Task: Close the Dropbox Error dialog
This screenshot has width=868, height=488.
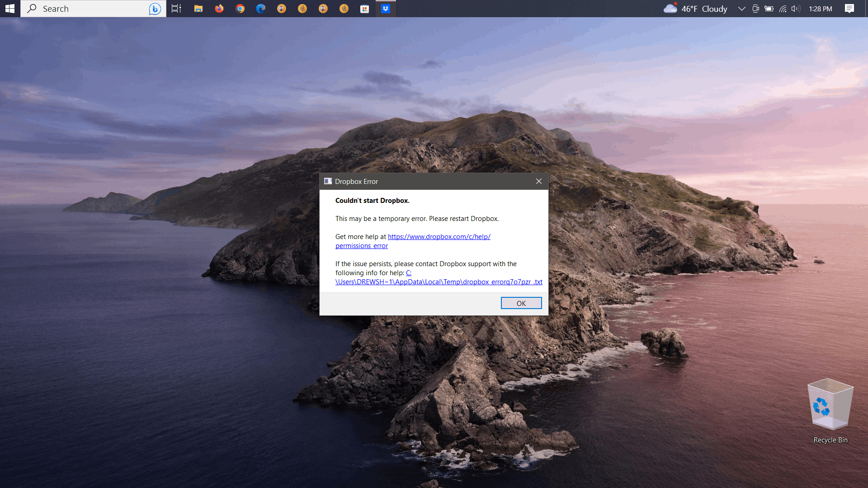Action: 538,181
